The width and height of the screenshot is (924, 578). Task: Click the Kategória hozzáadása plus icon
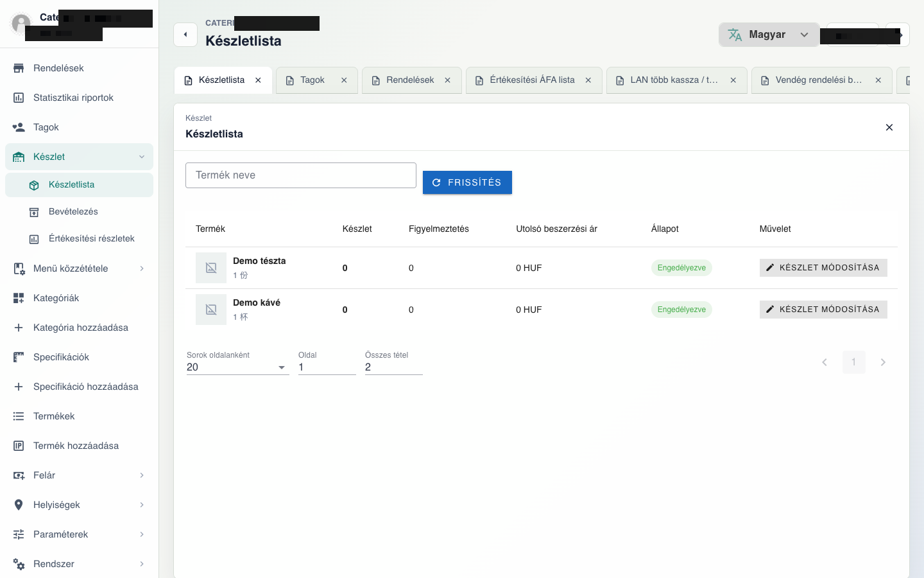[19, 328]
